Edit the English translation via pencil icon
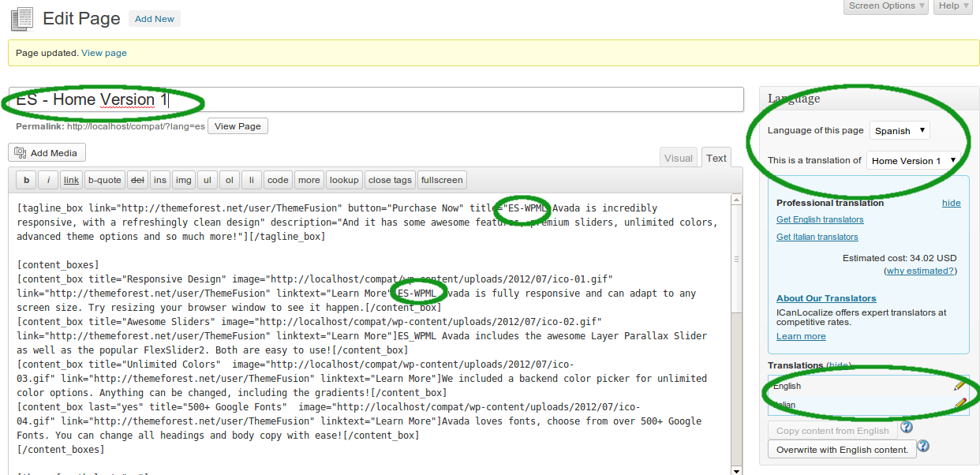 point(959,386)
